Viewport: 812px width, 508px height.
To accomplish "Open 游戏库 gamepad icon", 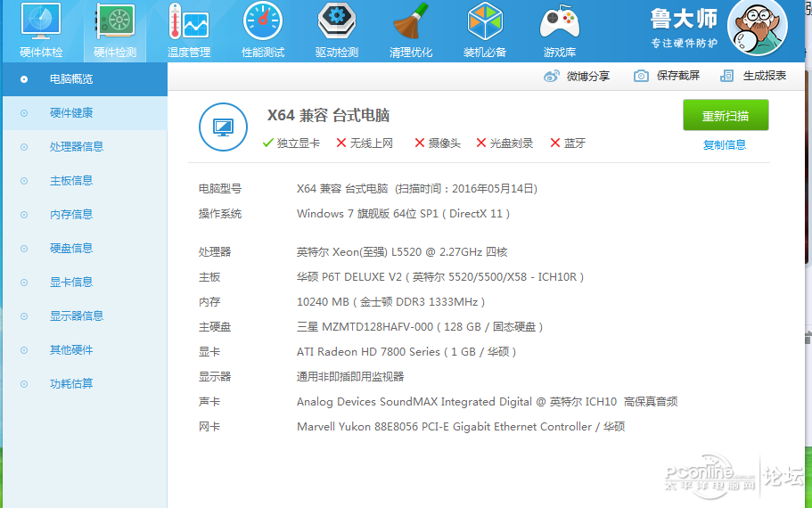I will click(559, 23).
